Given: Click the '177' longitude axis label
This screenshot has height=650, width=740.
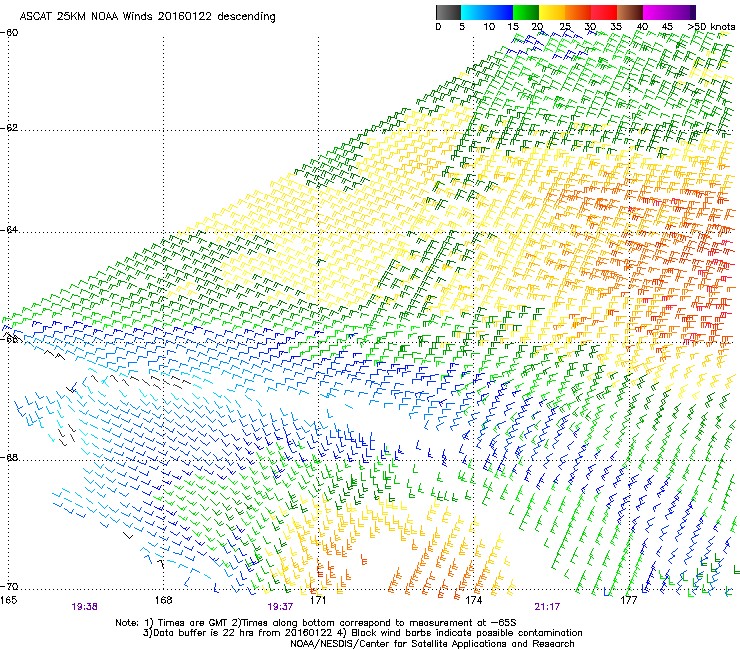Looking at the screenshot, I should point(628,600).
